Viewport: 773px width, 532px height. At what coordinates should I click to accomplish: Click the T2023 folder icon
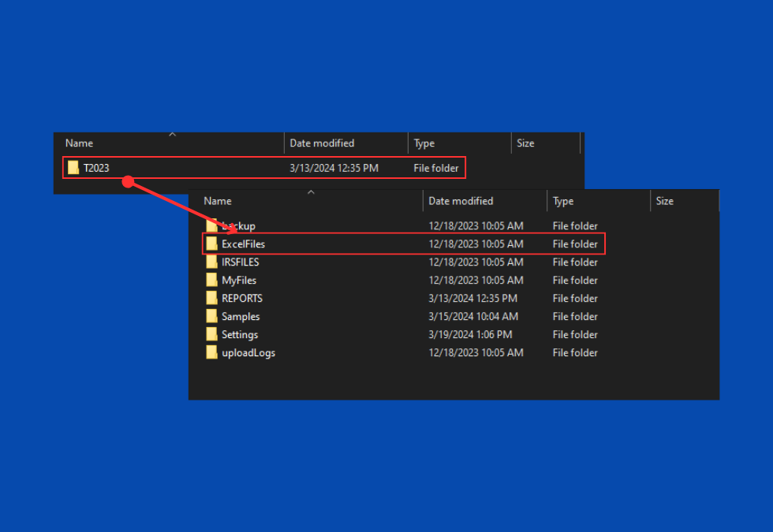coord(73,168)
